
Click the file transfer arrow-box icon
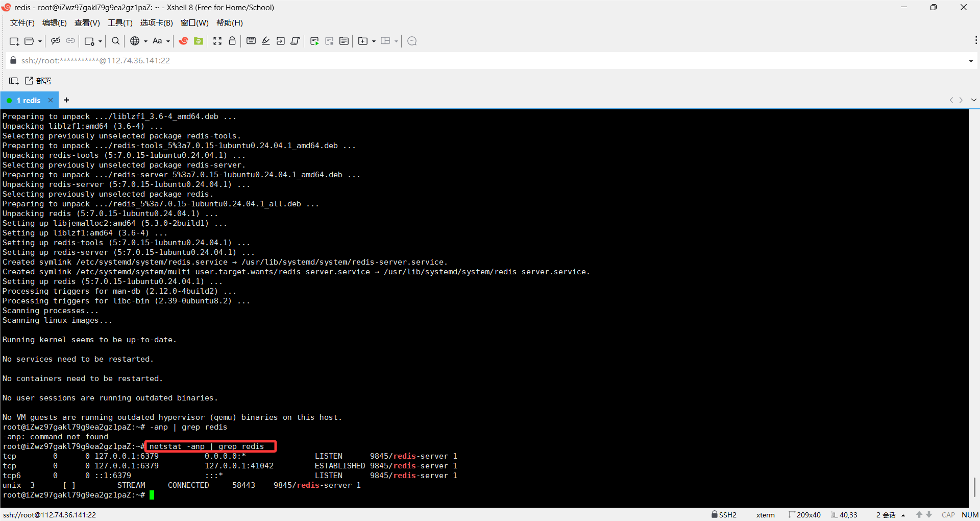coord(281,41)
